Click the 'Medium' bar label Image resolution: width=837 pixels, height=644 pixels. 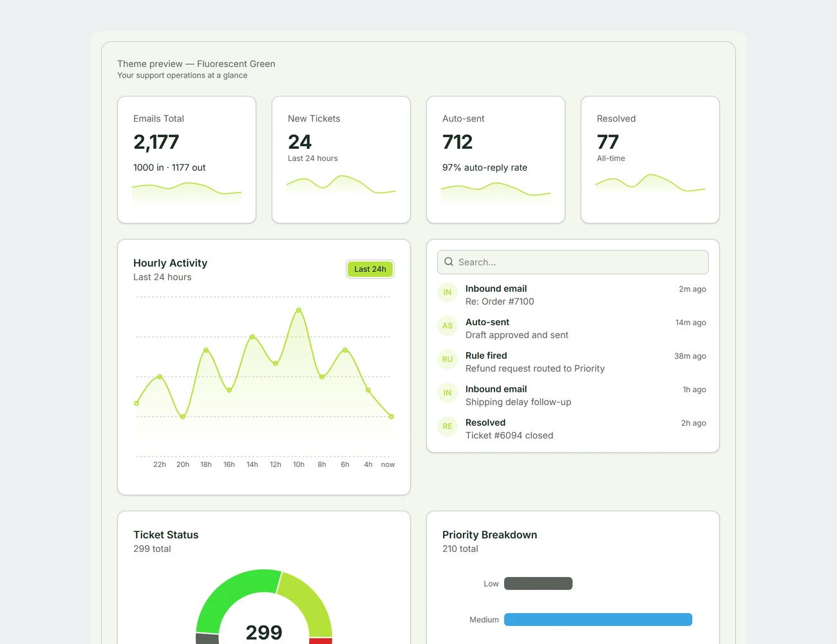point(484,620)
